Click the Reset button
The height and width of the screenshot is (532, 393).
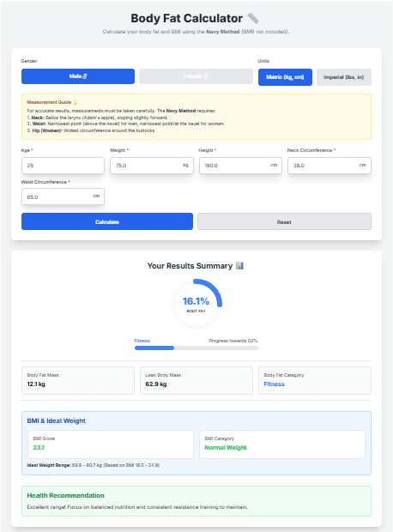(284, 221)
